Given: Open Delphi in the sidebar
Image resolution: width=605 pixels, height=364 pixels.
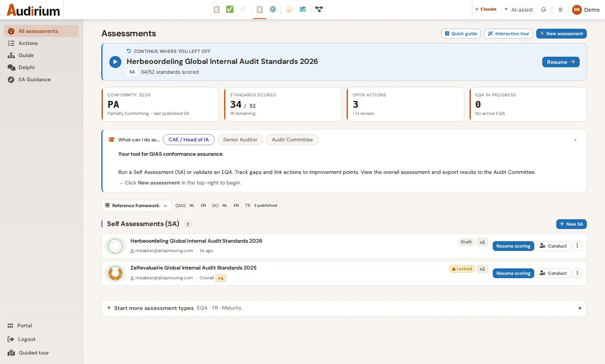Looking at the screenshot, I should (41, 67).
